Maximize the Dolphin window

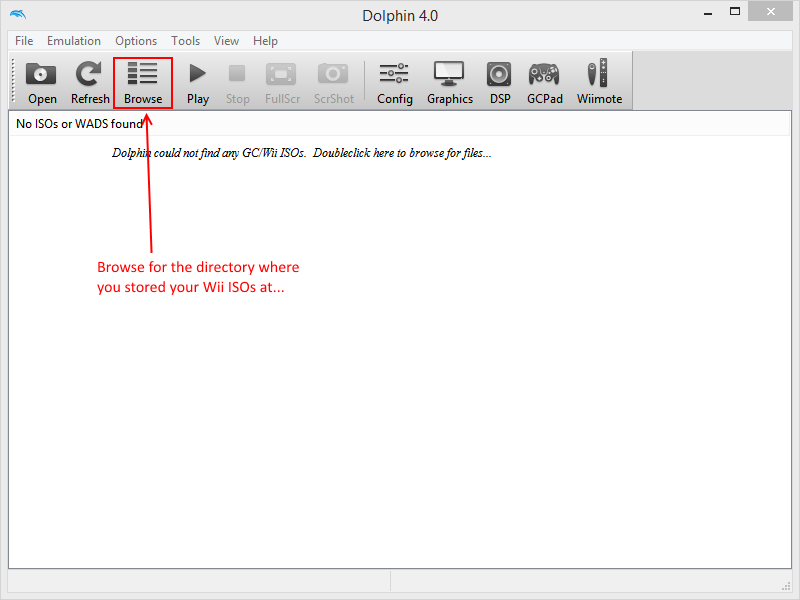click(x=735, y=12)
